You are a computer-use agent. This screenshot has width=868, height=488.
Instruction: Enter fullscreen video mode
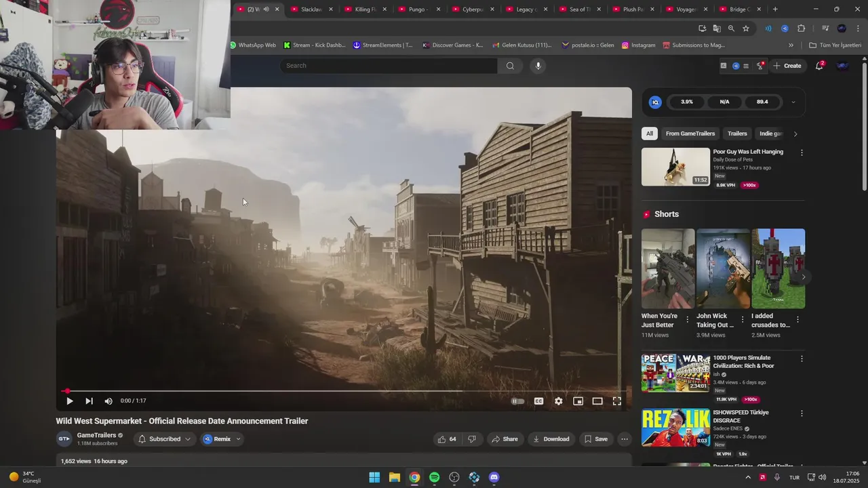[x=617, y=401]
